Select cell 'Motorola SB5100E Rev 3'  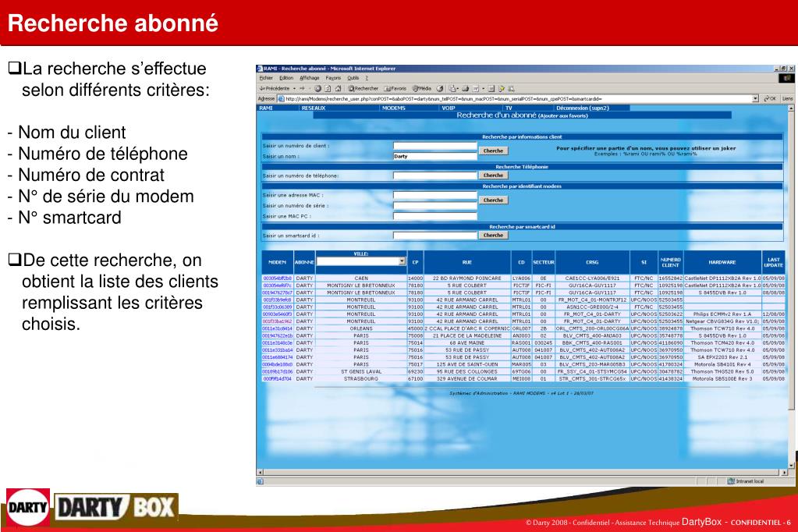tap(722, 379)
